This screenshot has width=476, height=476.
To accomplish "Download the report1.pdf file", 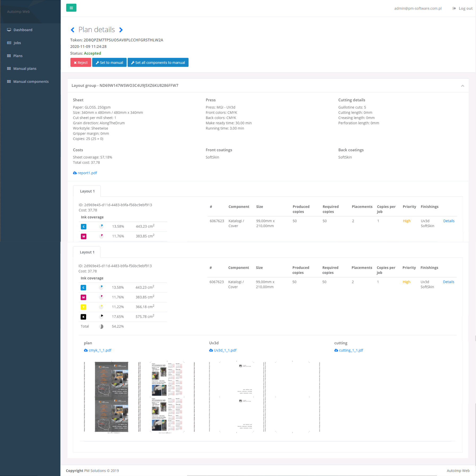I will tap(87, 173).
